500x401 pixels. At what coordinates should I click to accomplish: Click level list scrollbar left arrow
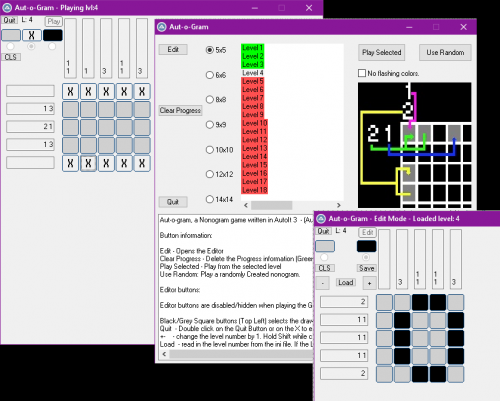click(246, 205)
